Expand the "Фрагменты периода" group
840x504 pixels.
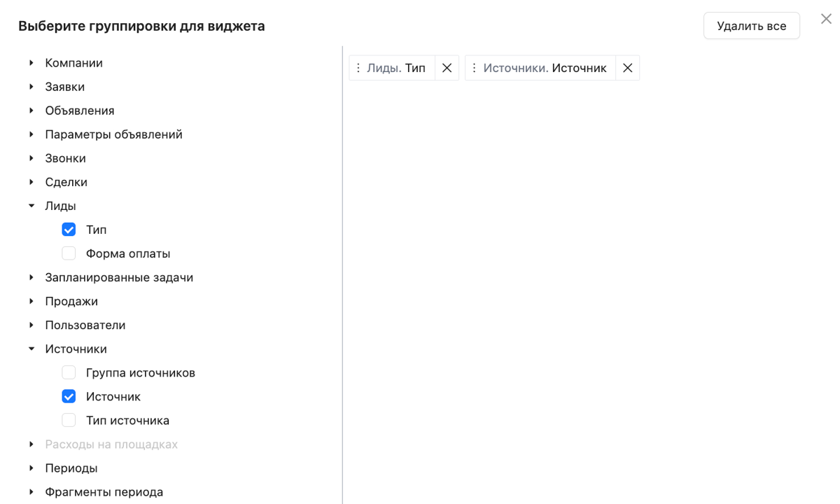(31, 491)
